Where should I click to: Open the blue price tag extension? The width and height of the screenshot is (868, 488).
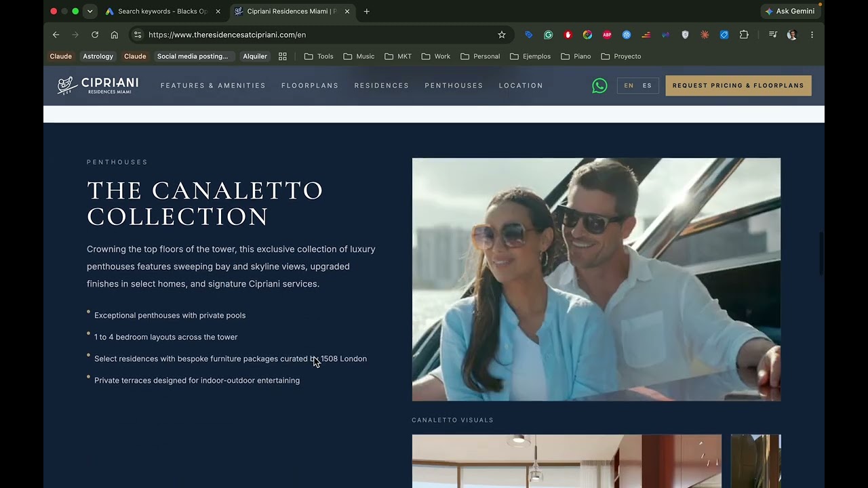pyautogui.click(x=529, y=35)
